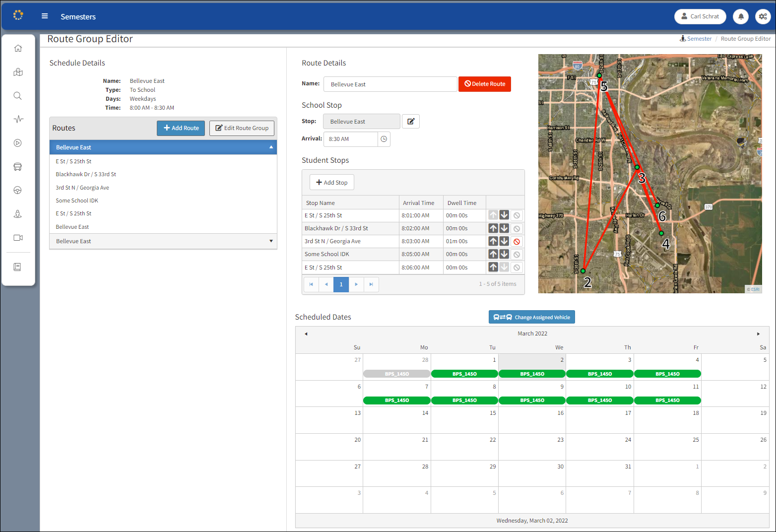
Task: Open the Bus fleet section in sidebar
Action: [x=18, y=166]
